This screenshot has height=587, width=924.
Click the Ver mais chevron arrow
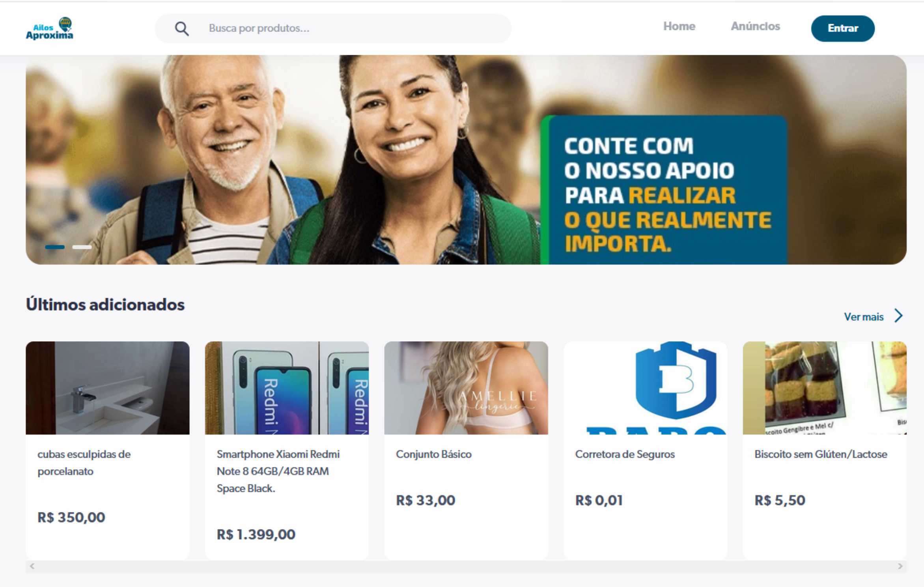coord(898,316)
